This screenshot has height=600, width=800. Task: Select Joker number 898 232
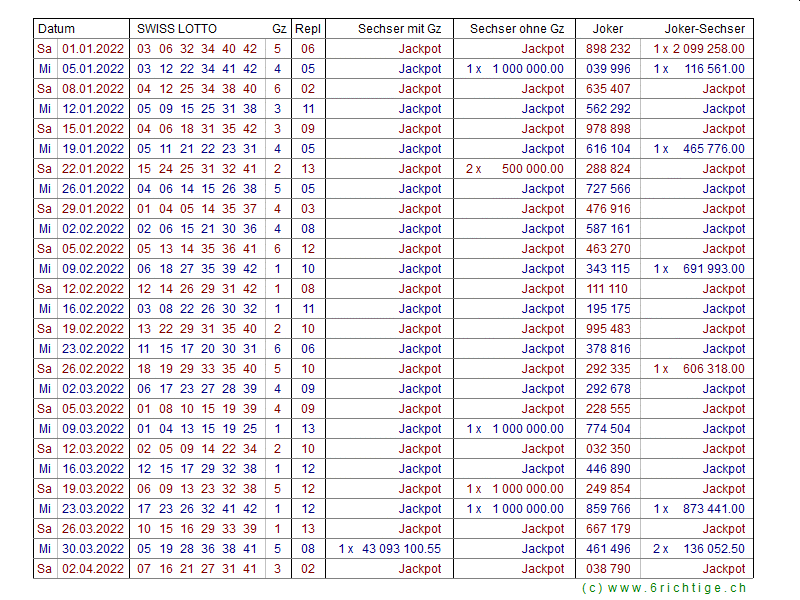(x=608, y=49)
